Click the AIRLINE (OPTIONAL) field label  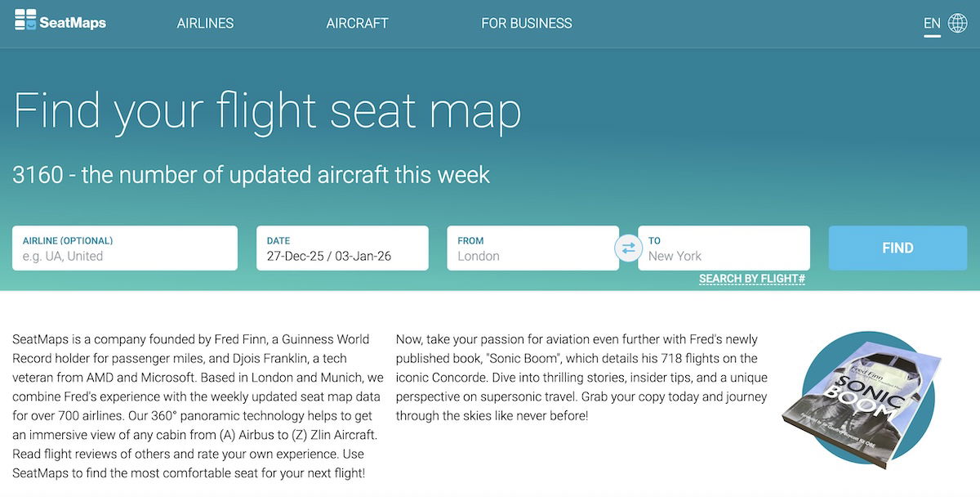[x=68, y=241]
